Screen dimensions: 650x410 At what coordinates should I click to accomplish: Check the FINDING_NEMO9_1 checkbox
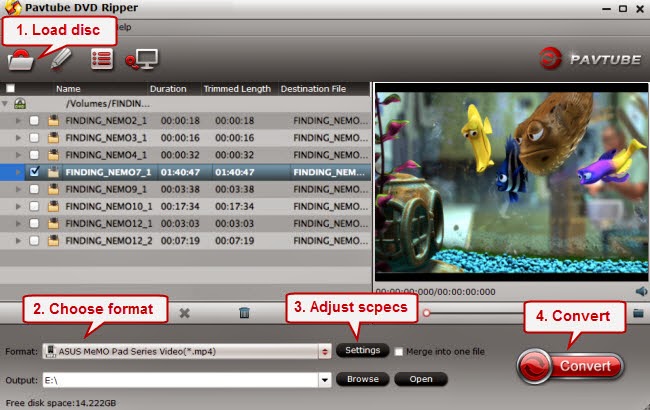[34, 189]
